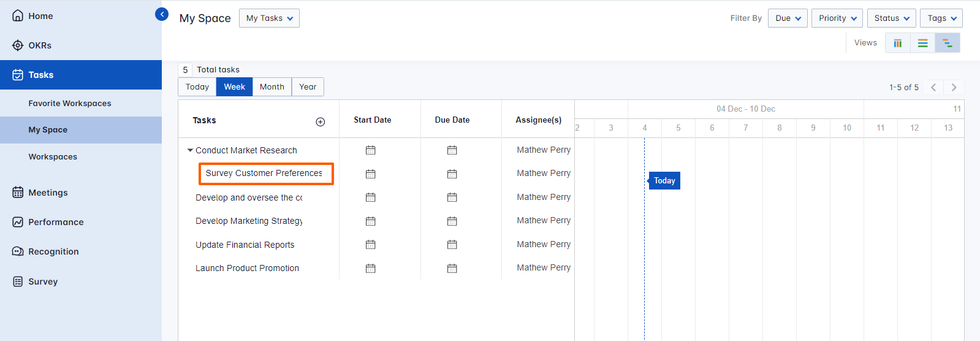Viewport: 980px width, 341px height.
Task: Open start date calendar for Conduct Market Research
Action: click(x=371, y=150)
